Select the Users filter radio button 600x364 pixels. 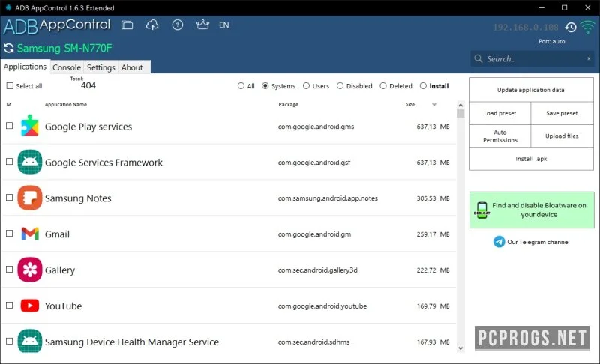click(306, 86)
